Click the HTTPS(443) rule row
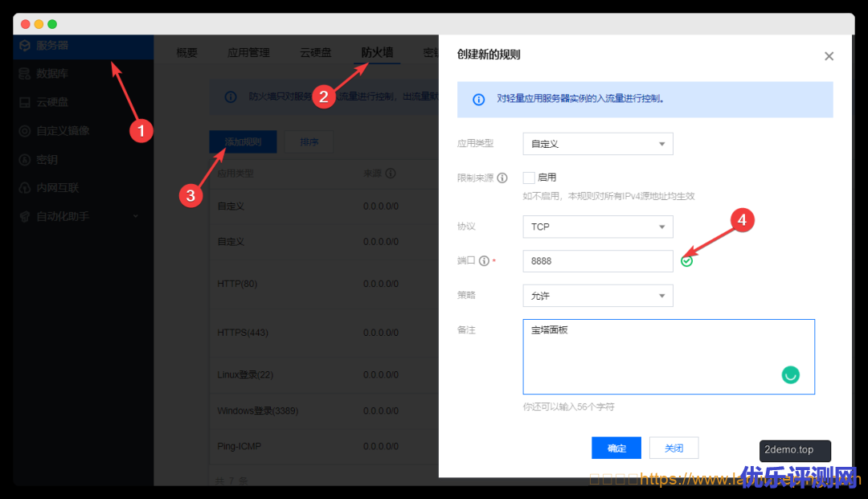The height and width of the screenshot is (499, 868). [324, 333]
